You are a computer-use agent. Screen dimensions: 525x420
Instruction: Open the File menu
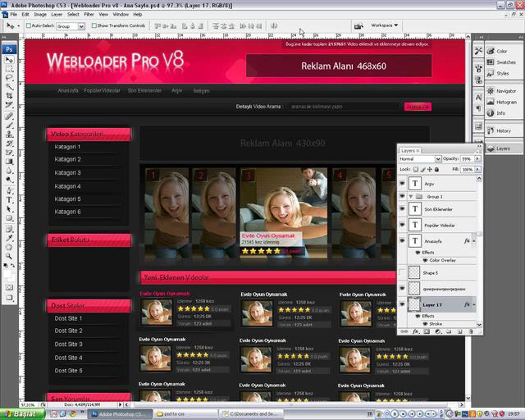[x=14, y=15]
